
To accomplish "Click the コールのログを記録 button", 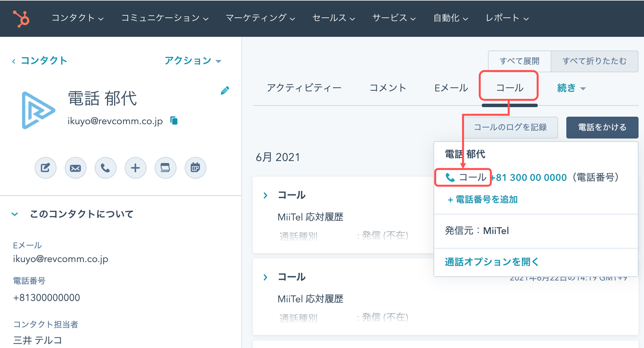I will tap(510, 127).
